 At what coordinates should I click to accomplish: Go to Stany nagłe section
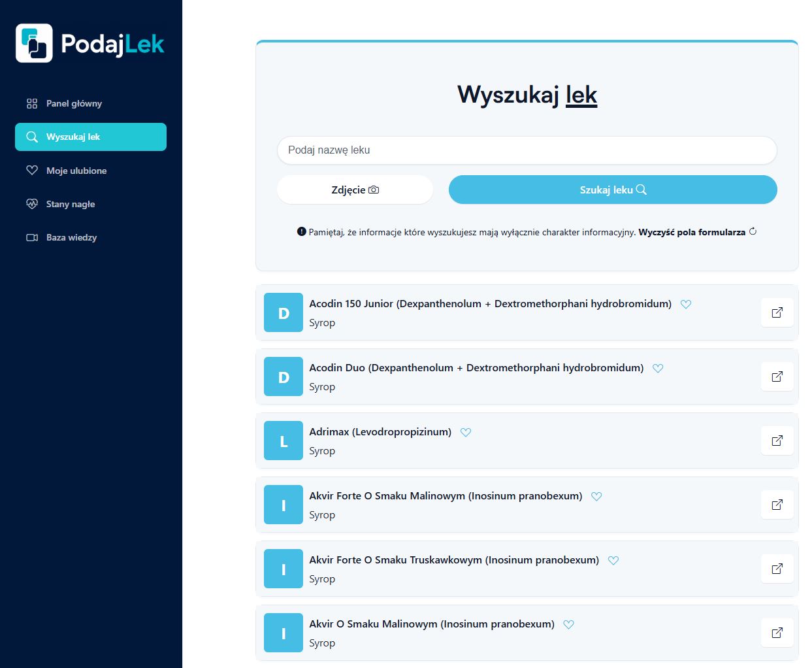(91, 204)
